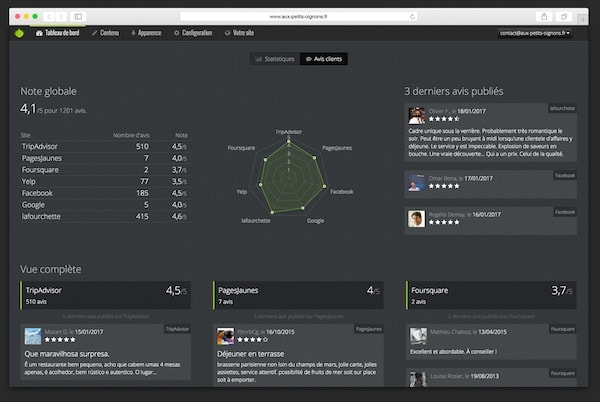Screen dimensions: 600x402
Task: Open the Contenu menu
Action: [105, 33]
